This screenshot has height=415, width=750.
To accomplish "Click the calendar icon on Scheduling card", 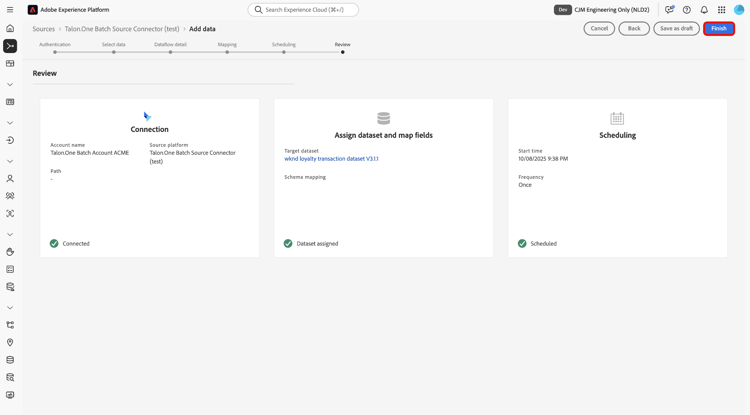I will coord(617,118).
